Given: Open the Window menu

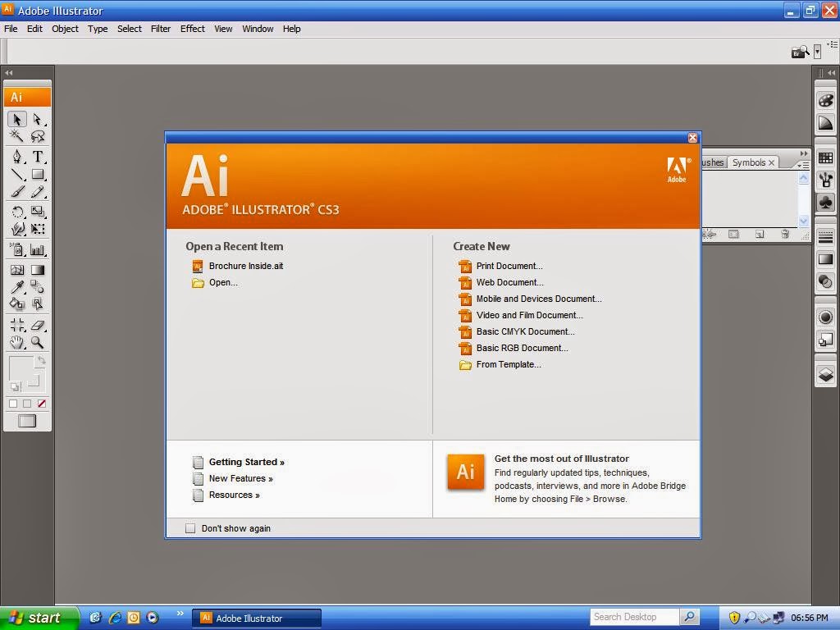Looking at the screenshot, I should pyautogui.click(x=258, y=29).
